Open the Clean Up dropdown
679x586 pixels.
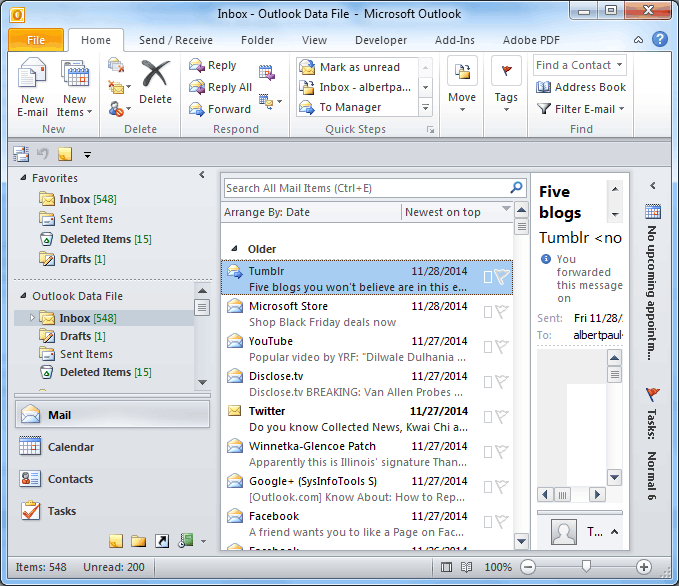click(119, 87)
